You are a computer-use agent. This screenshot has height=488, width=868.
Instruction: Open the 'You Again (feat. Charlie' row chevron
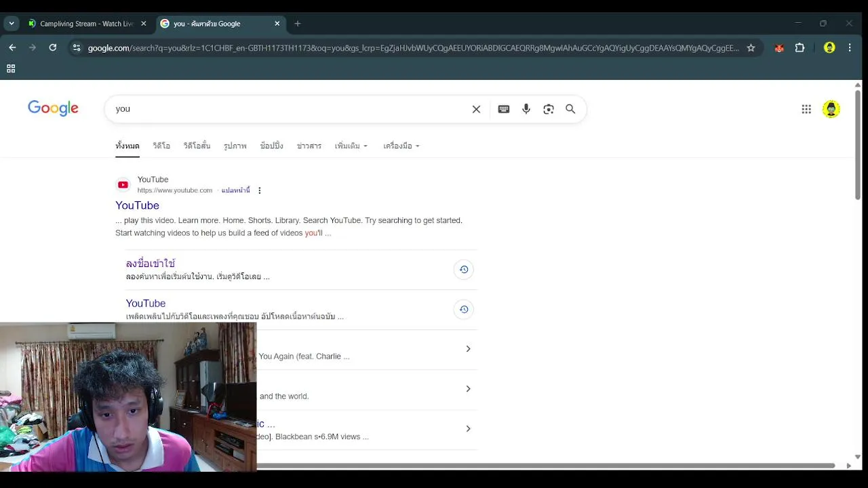click(x=468, y=349)
